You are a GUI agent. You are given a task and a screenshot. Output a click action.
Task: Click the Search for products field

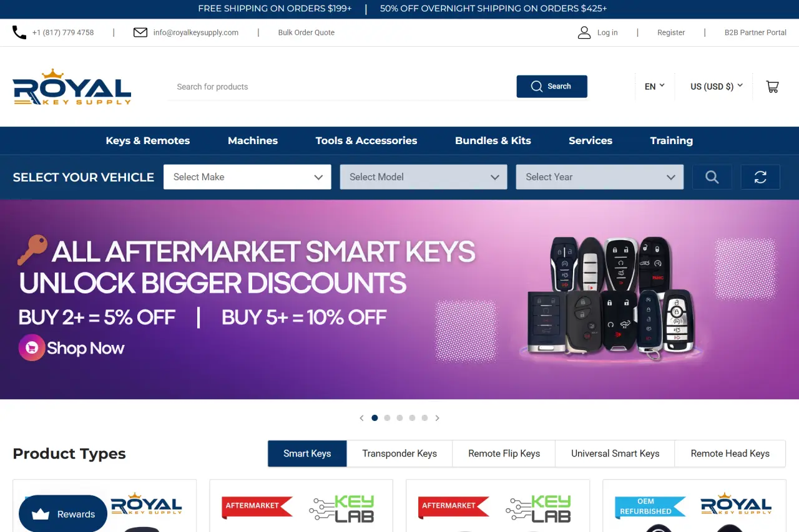pyautogui.click(x=341, y=87)
